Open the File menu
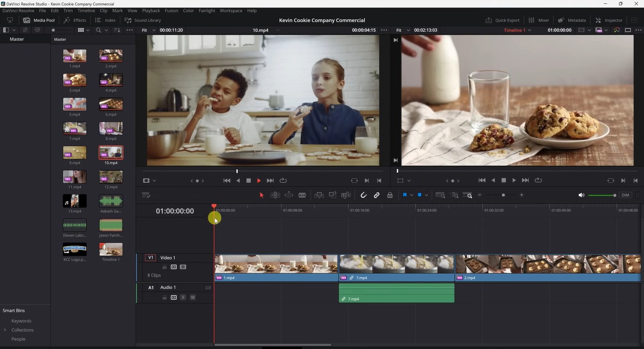Image resolution: width=644 pixels, height=349 pixels. 42,10
